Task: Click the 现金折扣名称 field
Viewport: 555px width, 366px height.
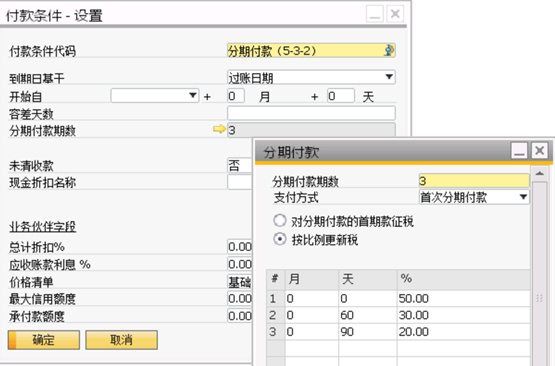Action: click(x=239, y=182)
